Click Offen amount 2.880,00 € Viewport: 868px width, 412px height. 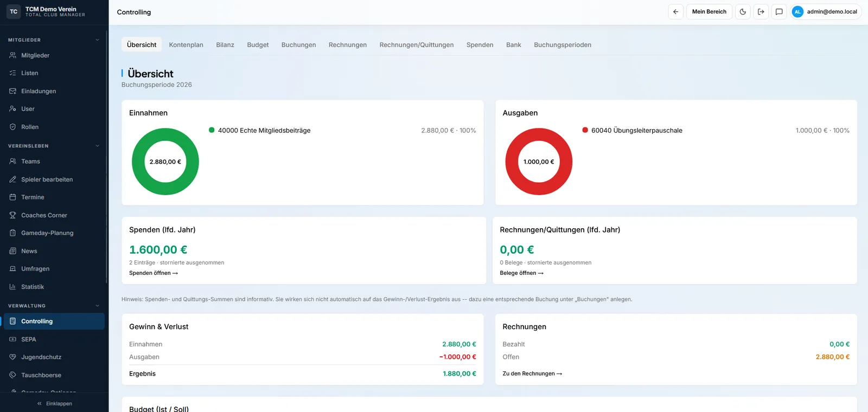click(833, 357)
